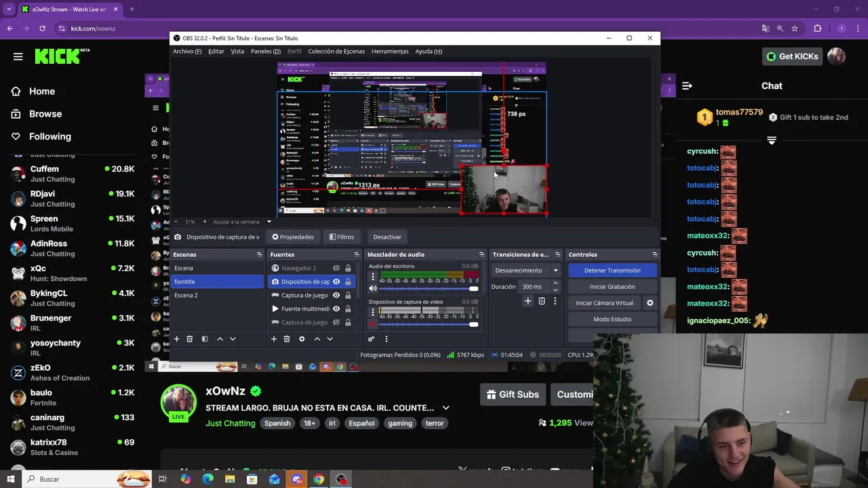868x488 pixels.
Task: Add a new scene in Escenas panel
Action: 176,339
